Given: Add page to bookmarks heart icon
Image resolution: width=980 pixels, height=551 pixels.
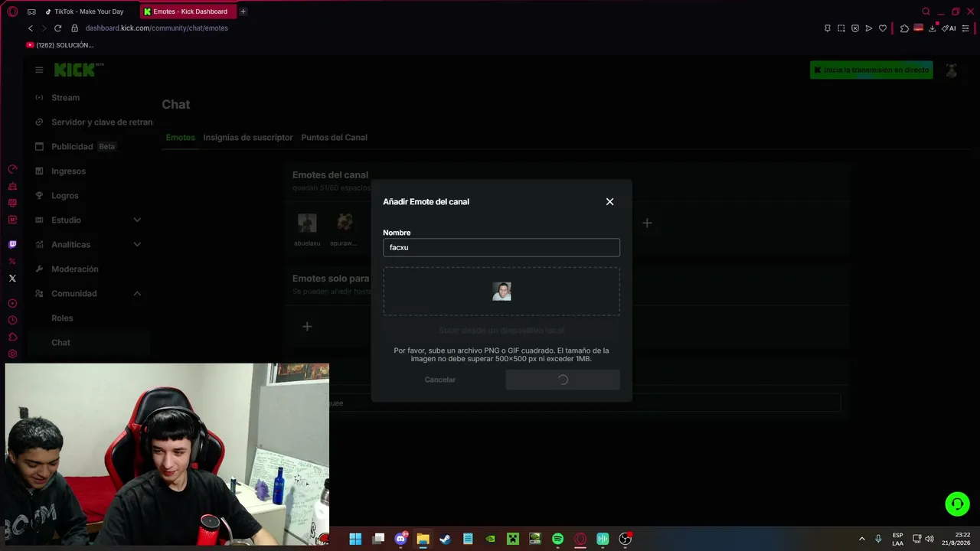Looking at the screenshot, I should click(x=883, y=28).
